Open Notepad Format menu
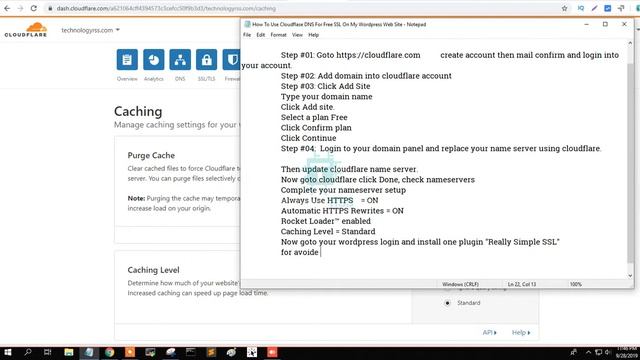 tap(278, 35)
